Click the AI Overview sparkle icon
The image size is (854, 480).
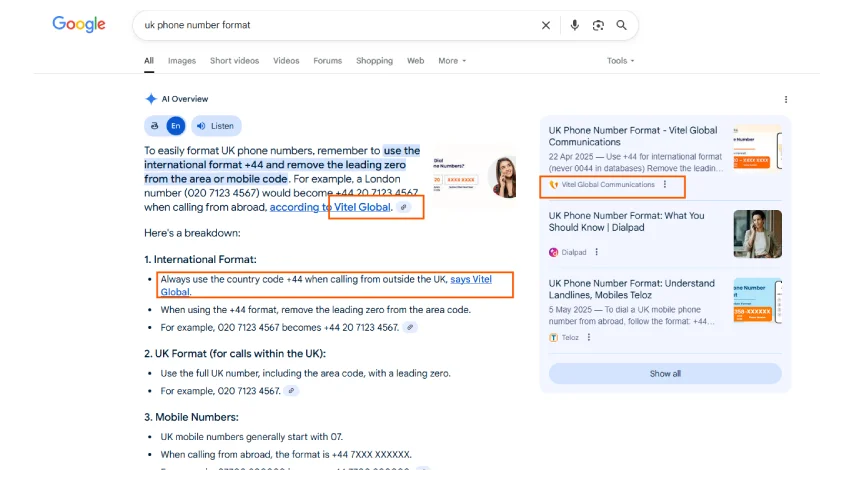point(151,99)
